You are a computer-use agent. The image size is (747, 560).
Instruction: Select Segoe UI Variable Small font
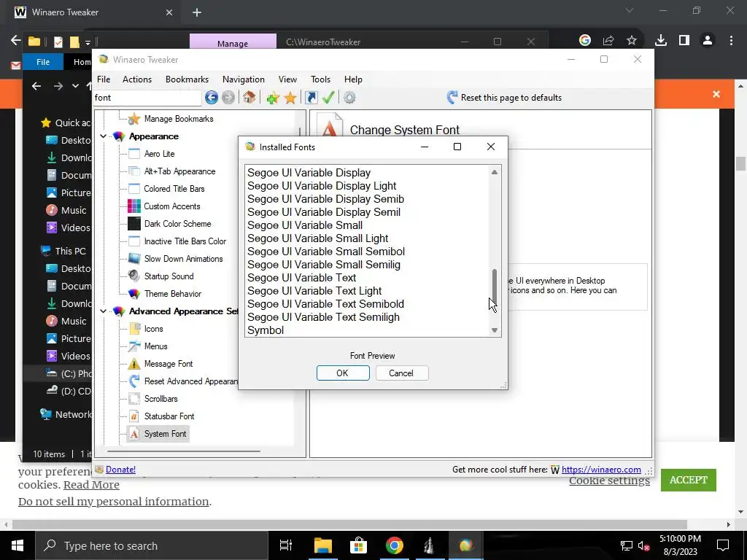pos(305,225)
